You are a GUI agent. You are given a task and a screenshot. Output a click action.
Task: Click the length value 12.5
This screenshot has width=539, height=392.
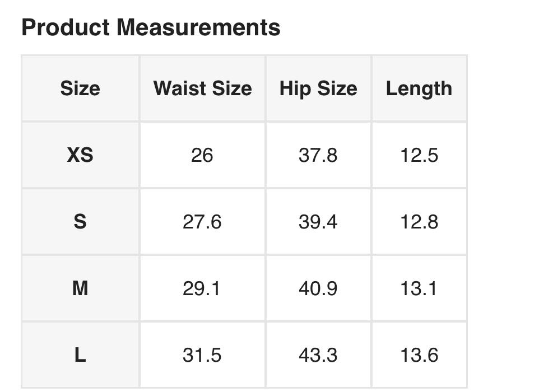tap(419, 155)
